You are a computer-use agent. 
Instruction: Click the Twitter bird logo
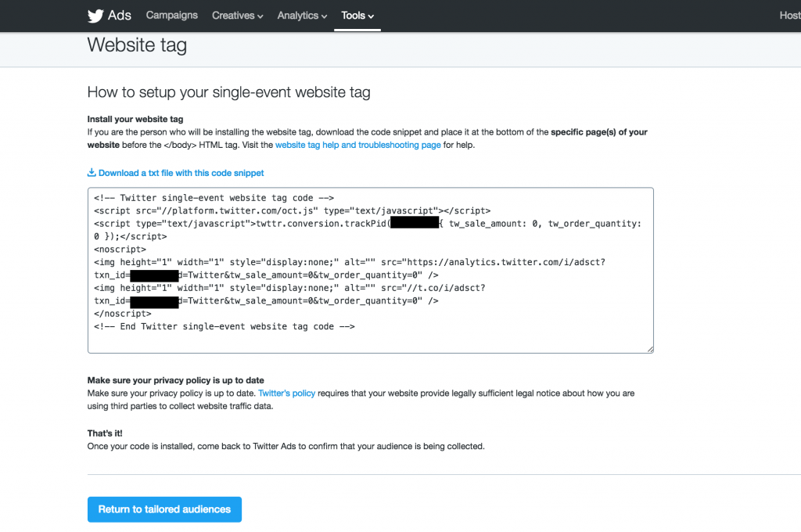coord(95,16)
